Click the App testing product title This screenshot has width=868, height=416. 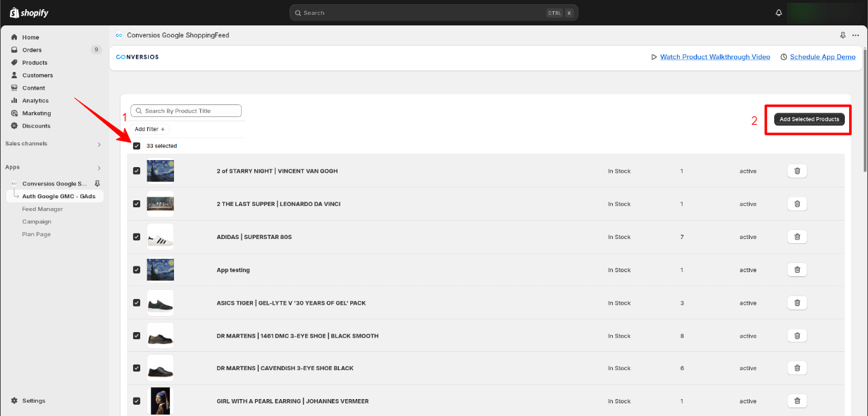pos(233,270)
